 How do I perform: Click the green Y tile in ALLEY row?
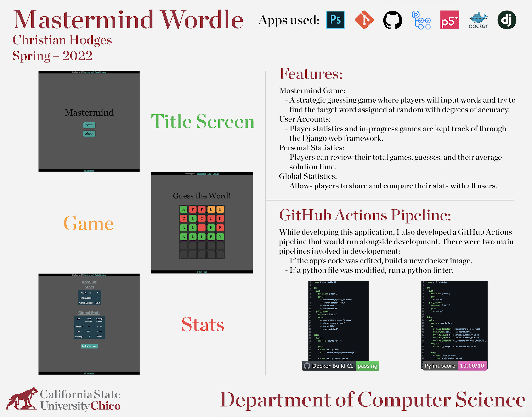coord(220,237)
